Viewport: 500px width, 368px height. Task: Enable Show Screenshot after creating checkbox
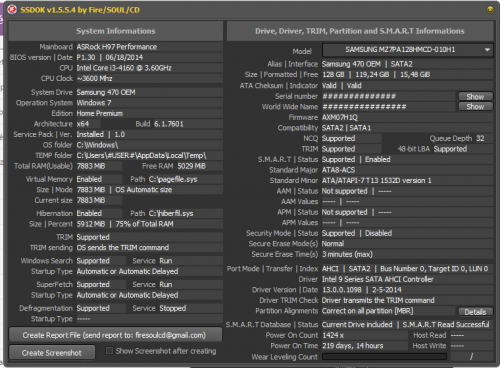point(109,351)
